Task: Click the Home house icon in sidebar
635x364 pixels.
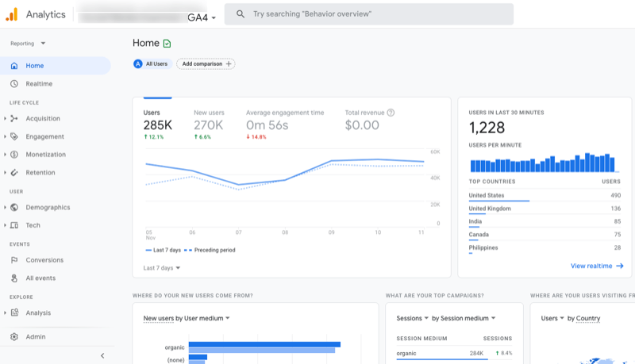Action: 14,66
